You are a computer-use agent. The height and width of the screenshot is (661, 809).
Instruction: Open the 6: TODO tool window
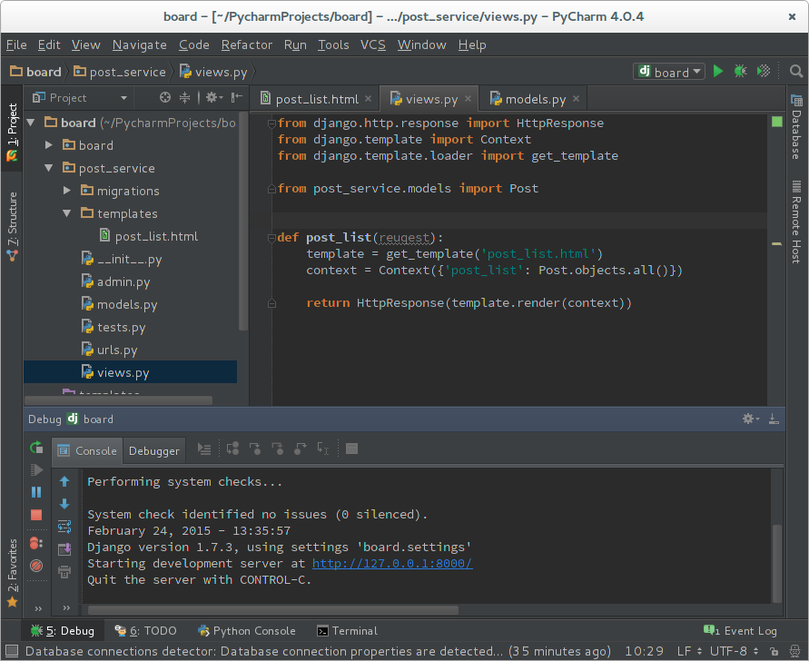click(146, 631)
